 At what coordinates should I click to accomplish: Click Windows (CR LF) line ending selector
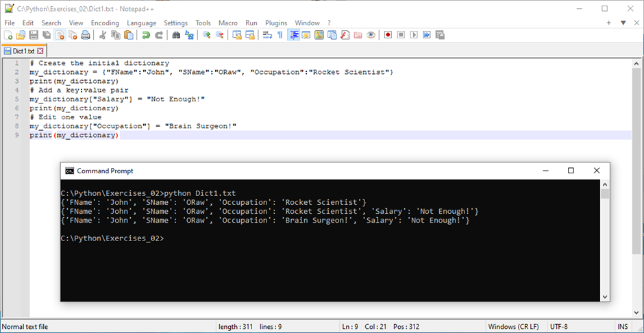pos(512,327)
